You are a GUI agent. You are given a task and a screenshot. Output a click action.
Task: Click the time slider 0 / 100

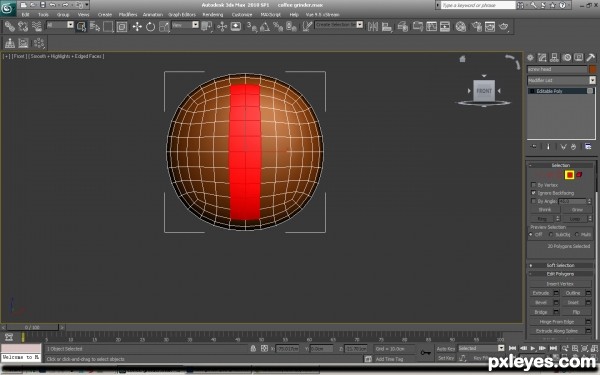click(32, 328)
